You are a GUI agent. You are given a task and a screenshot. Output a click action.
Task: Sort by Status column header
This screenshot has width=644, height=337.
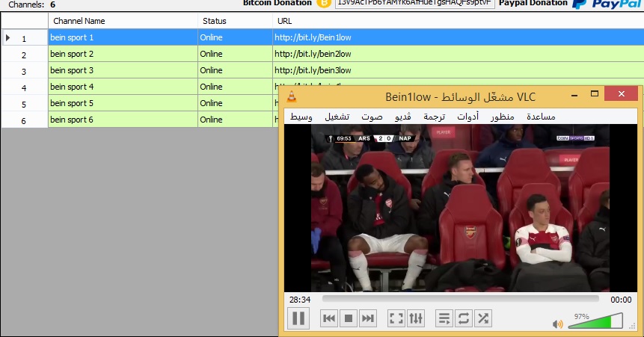[x=235, y=21]
